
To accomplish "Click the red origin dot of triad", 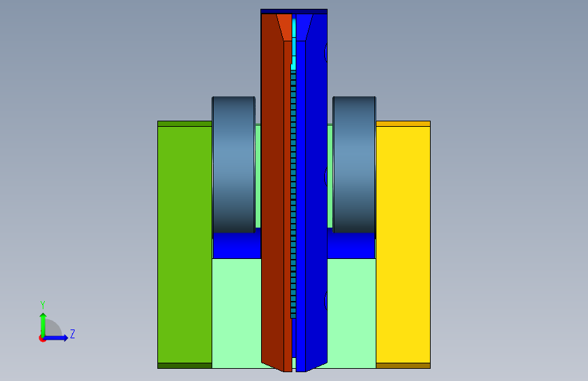I will (x=42, y=338).
